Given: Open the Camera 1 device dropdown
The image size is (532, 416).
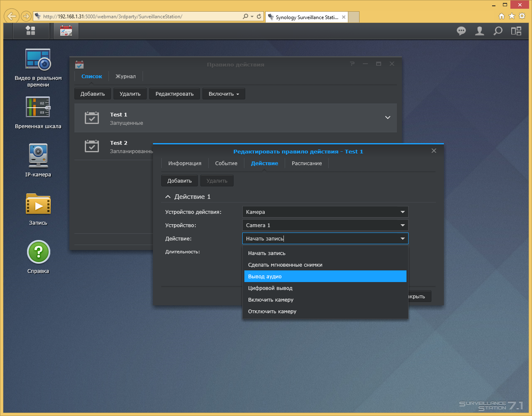Looking at the screenshot, I should click(325, 225).
